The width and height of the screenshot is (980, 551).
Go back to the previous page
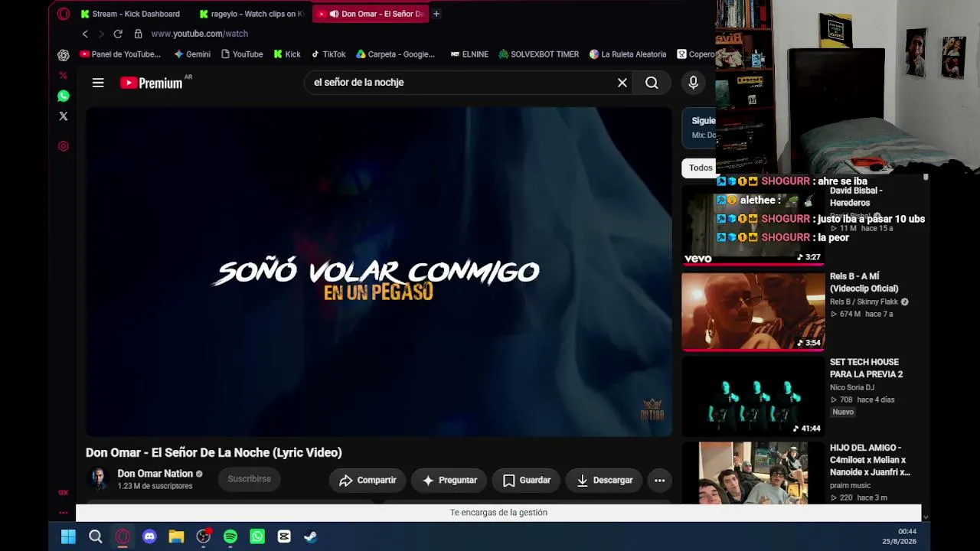(85, 34)
